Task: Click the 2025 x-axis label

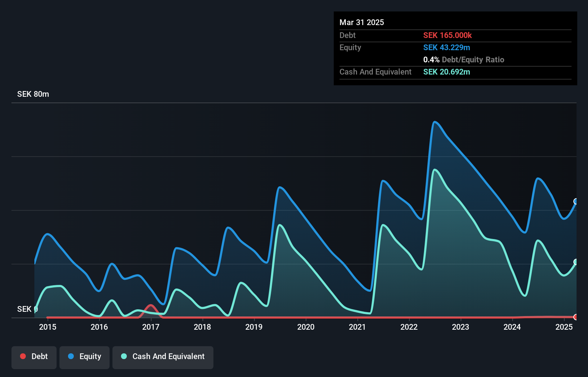Action: point(564,327)
